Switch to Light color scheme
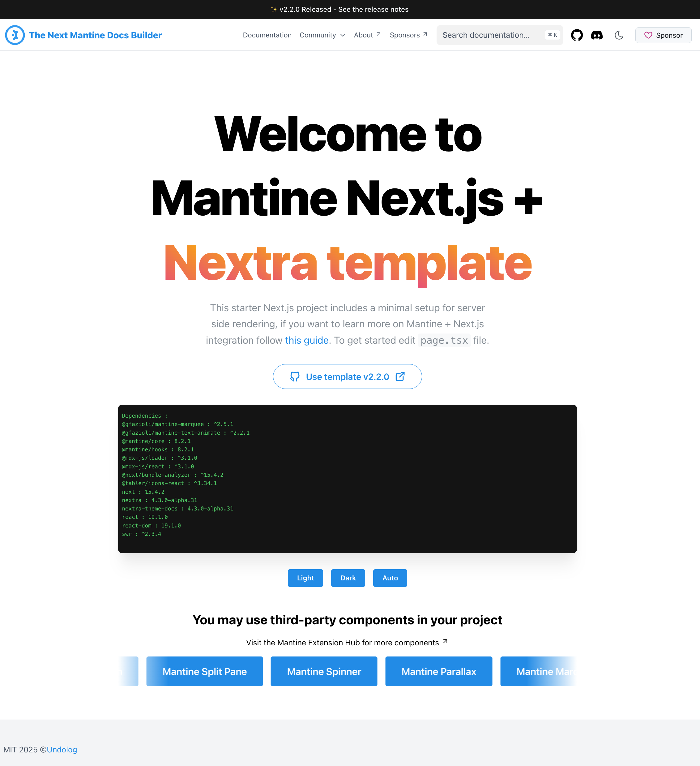This screenshot has height=766, width=700. [305, 578]
